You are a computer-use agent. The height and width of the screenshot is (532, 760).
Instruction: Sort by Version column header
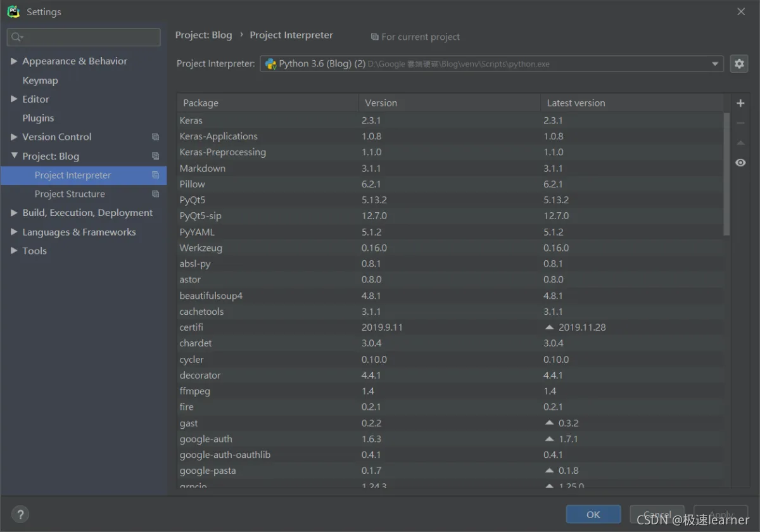(x=450, y=103)
